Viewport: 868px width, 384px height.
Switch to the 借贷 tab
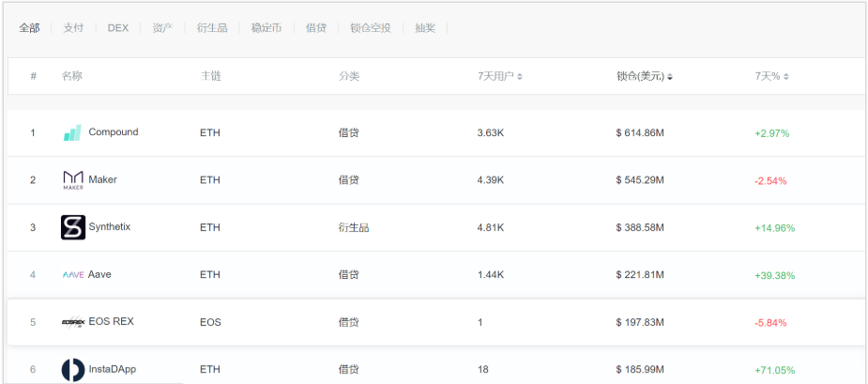tap(316, 28)
